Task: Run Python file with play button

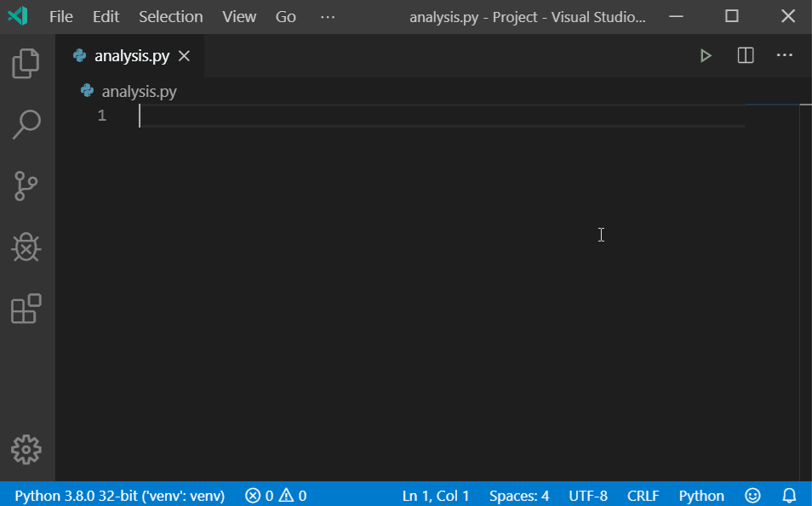Action: tap(706, 56)
